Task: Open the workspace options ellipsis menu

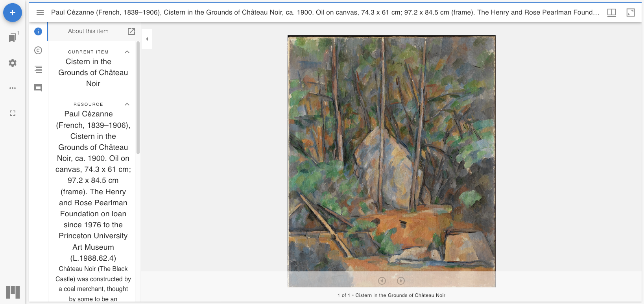Action: [13, 88]
